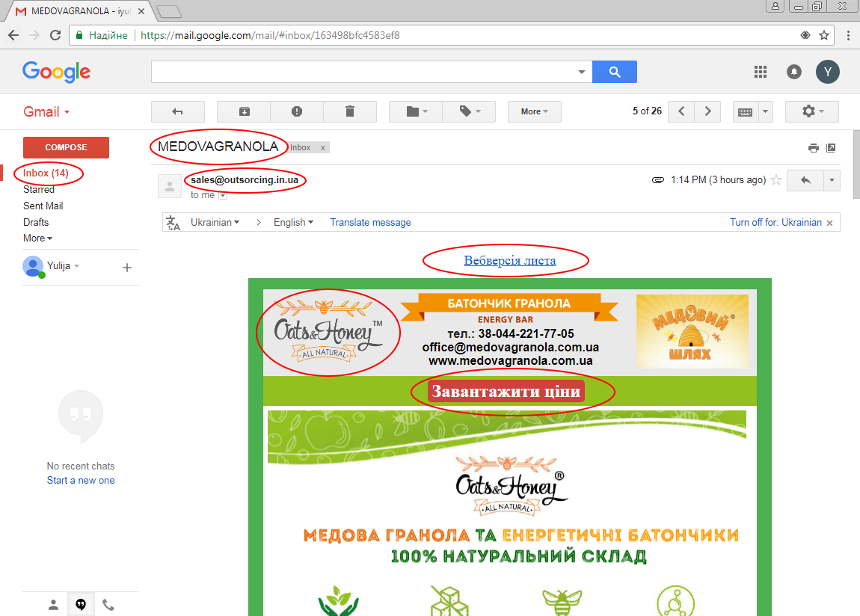The height and width of the screenshot is (616, 860).
Task: Expand the More actions dropdown
Action: (534, 111)
